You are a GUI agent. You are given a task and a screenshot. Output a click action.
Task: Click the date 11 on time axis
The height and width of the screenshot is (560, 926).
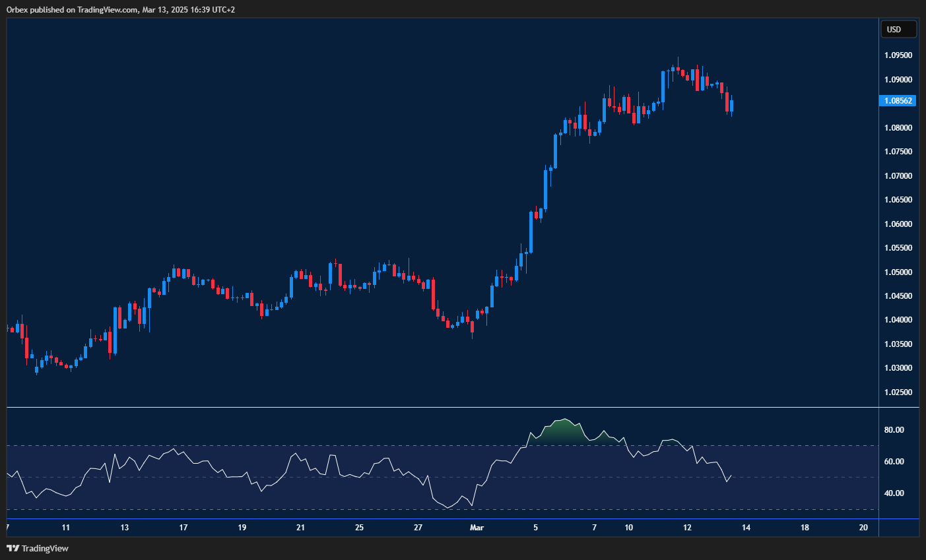[x=65, y=528]
